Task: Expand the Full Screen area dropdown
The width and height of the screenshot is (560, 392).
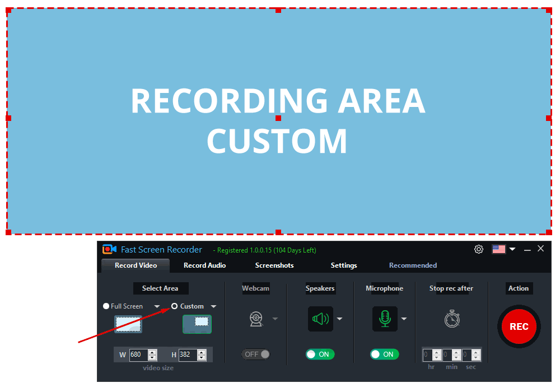Action: pyautogui.click(x=157, y=306)
